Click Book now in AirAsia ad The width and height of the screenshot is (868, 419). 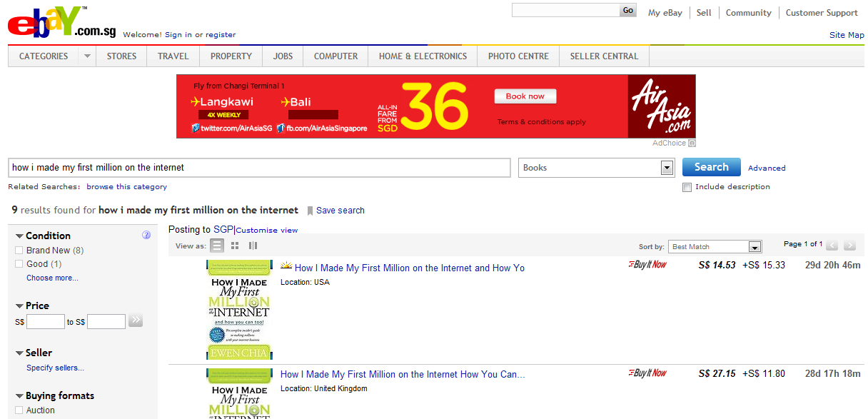(525, 96)
